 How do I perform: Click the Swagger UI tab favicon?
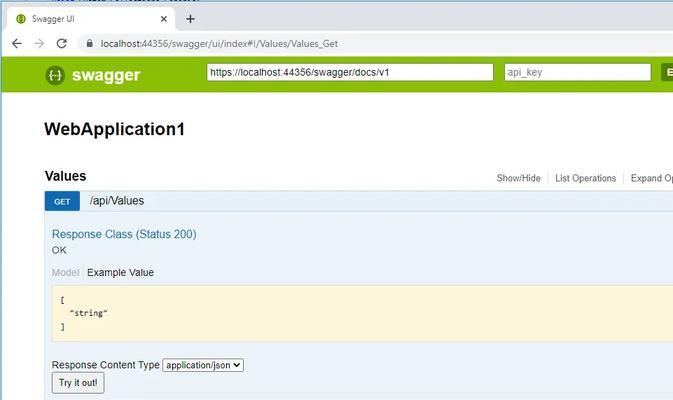pos(21,19)
